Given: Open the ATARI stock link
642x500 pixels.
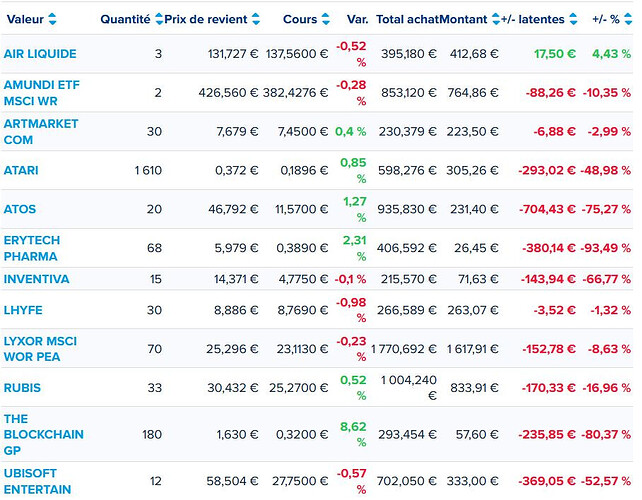Looking at the screenshot, I should click(x=21, y=170).
